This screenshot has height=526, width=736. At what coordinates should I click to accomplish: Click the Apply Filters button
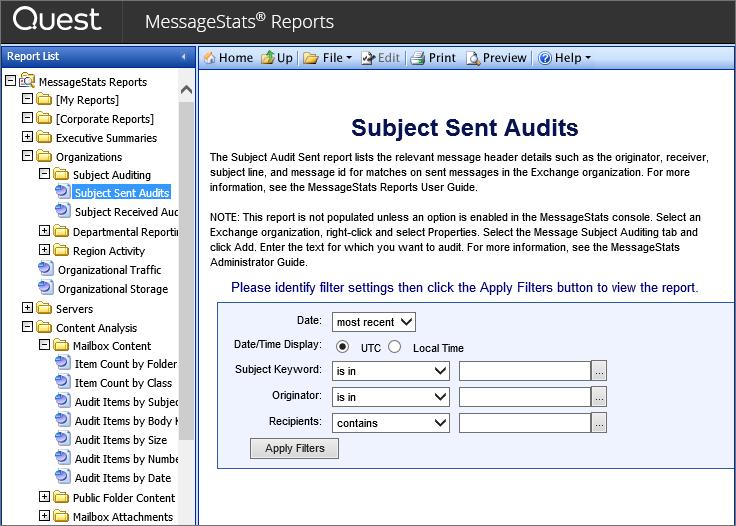pos(294,449)
